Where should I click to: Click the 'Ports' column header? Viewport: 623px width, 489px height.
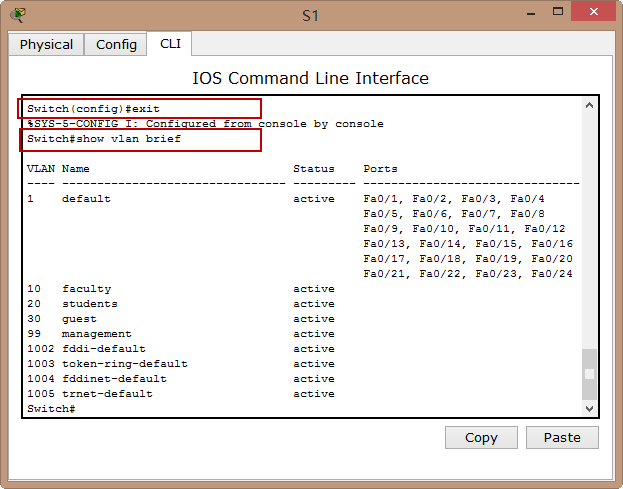click(380, 169)
